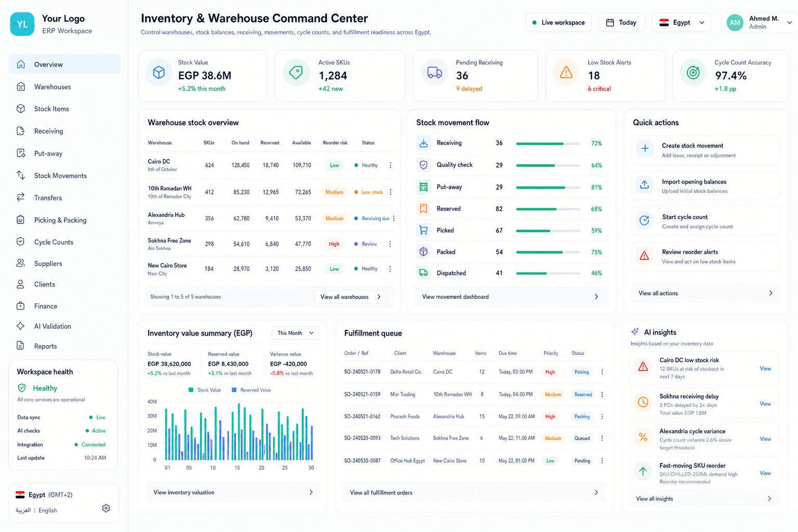Click the upload icon for Import opening balances
The width and height of the screenshot is (798, 532).
click(645, 184)
